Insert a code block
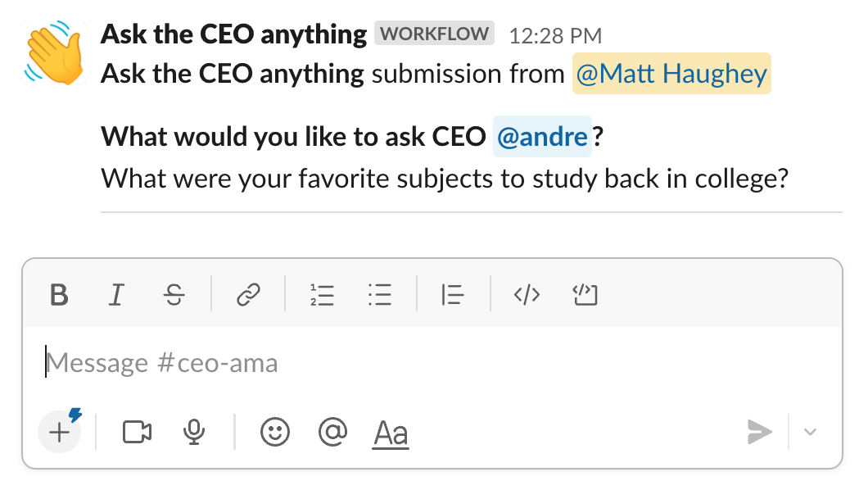This screenshot has width=868, height=490. point(585,294)
